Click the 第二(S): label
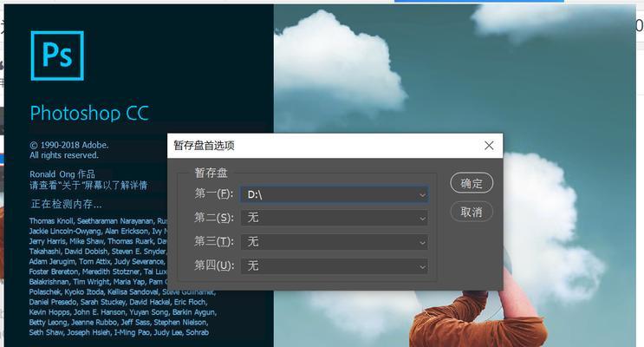Image resolution: width=644 pixels, height=347 pixels. [214, 218]
